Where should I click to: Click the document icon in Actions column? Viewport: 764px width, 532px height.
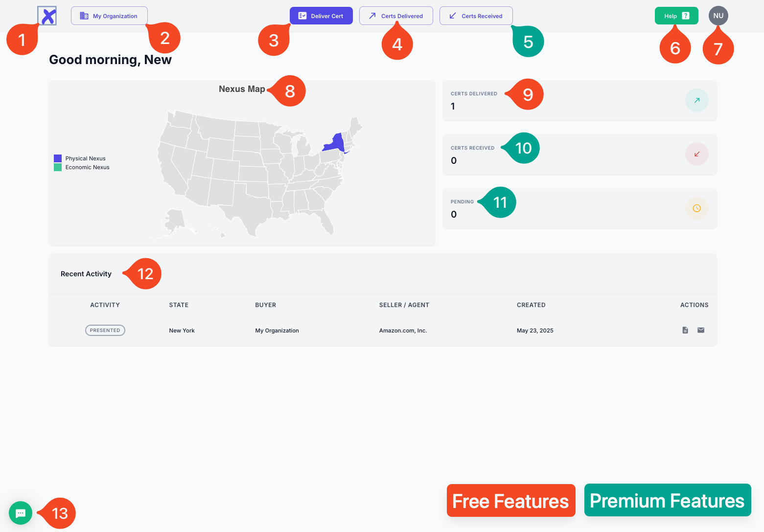[x=685, y=330]
